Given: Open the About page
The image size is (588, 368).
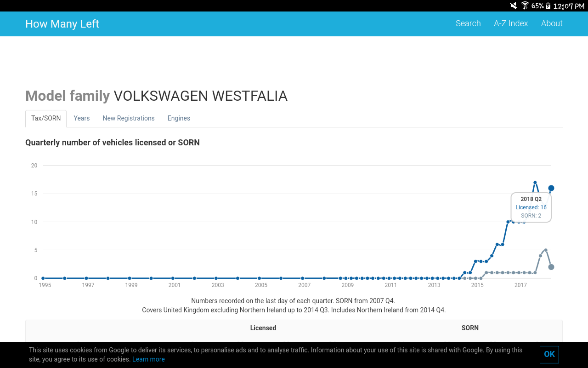Looking at the screenshot, I should click(552, 23).
